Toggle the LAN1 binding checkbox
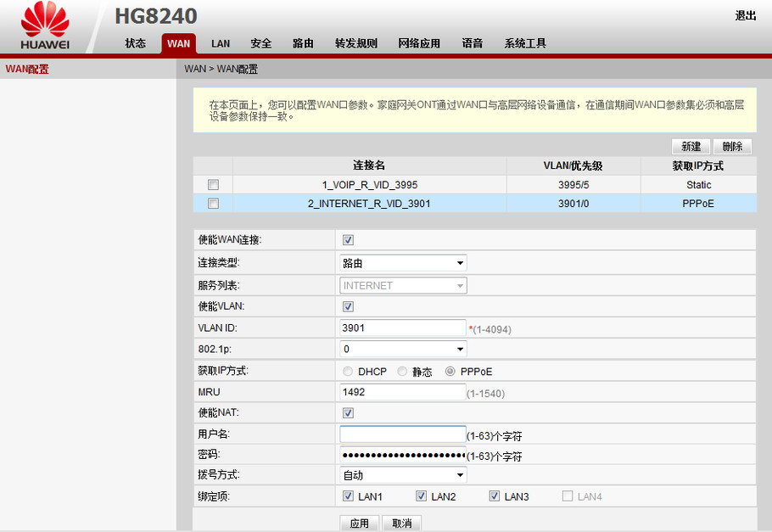Viewport: 772px width, 532px height. (348, 496)
